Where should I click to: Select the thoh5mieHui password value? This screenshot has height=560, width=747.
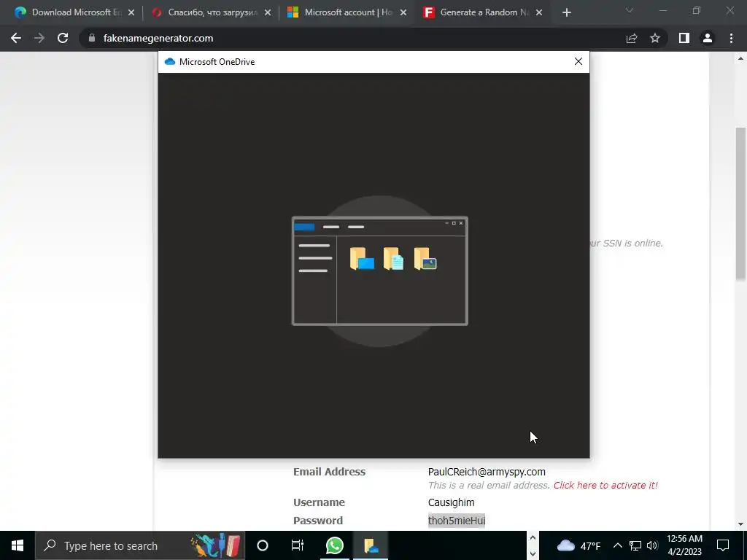click(457, 521)
